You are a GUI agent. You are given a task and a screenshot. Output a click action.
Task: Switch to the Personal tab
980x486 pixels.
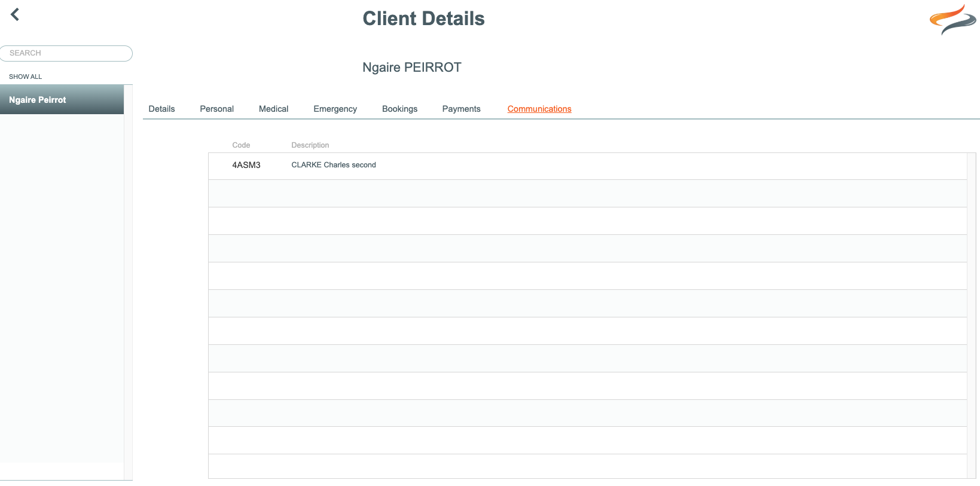(216, 109)
